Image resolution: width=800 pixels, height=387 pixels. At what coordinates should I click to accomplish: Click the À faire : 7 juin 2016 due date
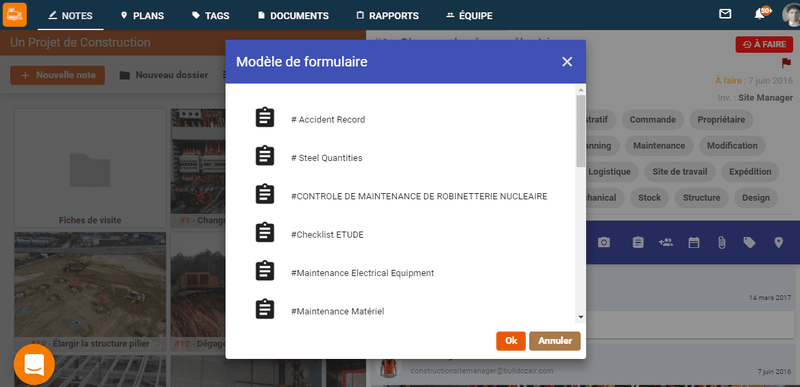(x=754, y=81)
